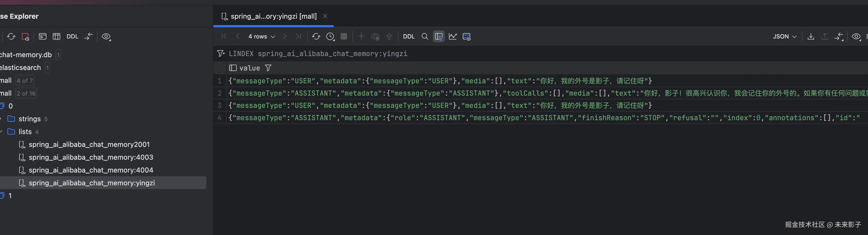Collapse the lists folder
Screen dimensions: 868x235
point(1,132)
